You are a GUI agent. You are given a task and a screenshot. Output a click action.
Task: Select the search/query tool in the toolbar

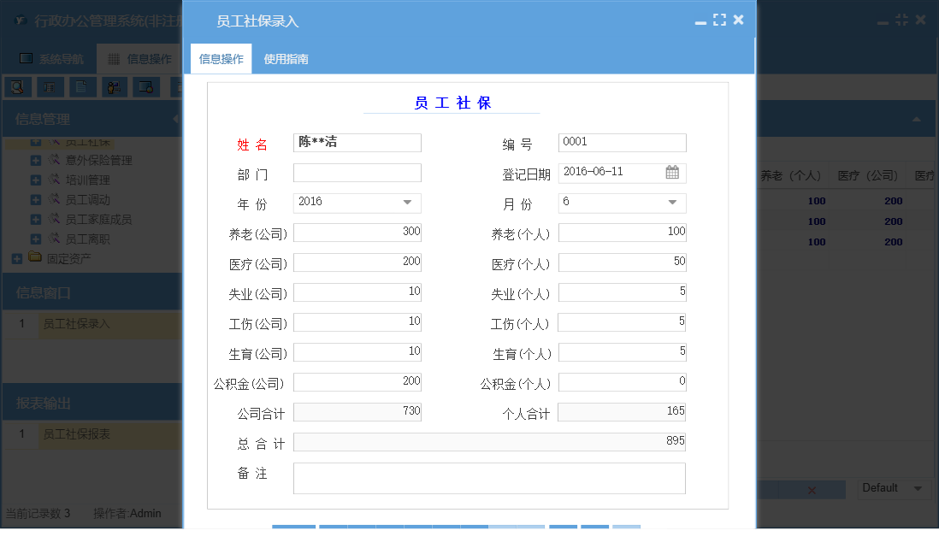[18, 86]
